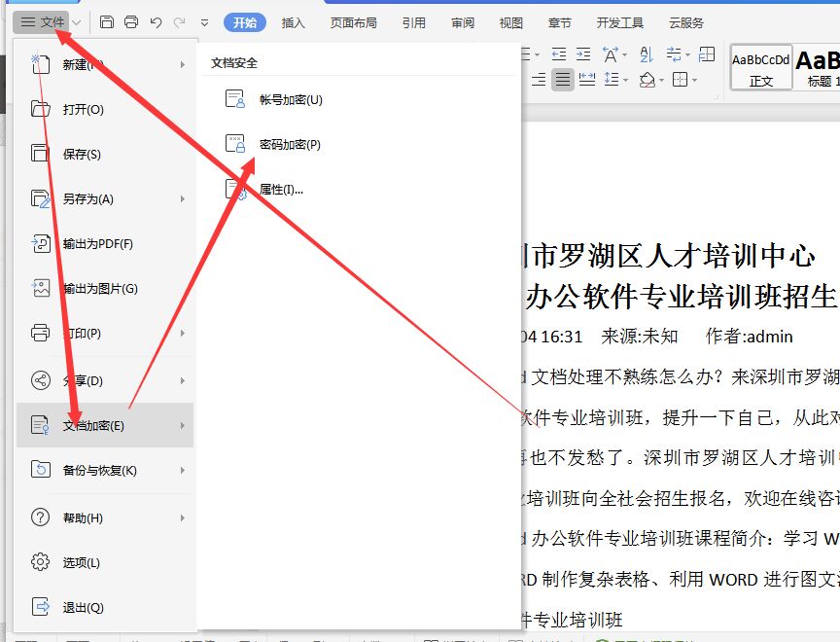The image size is (840, 642).
Task: Expand the Save As 另存为(A) submenu arrow
Action: click(x=182, y=199)
